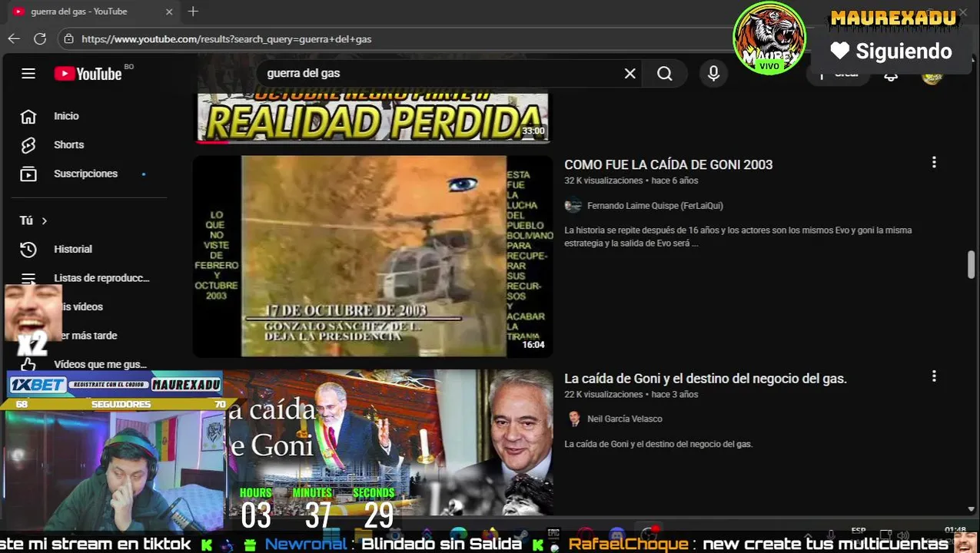The width and height of the screenshot is (980, 553).
Task: Open La caída de Goni y el destino title
Action: point(706,379)
